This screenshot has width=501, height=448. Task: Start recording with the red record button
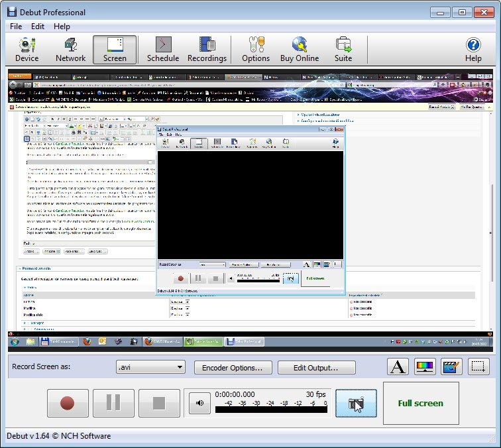(68, 403)
